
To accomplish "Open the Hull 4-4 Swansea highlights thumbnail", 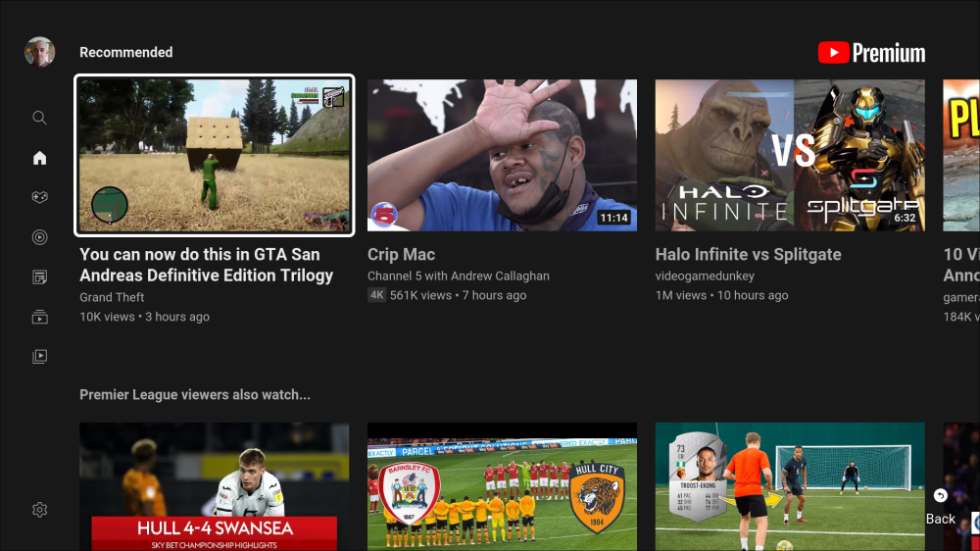I will point(215,486).
